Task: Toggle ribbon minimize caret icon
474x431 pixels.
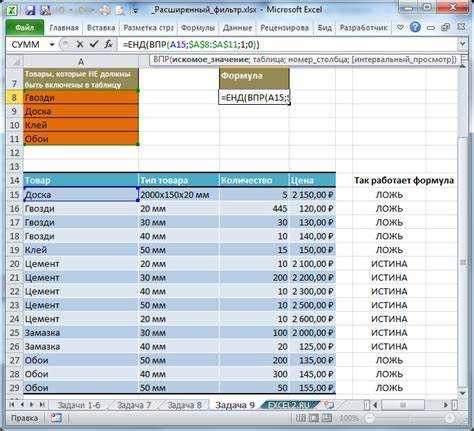Action: (400, 27)
